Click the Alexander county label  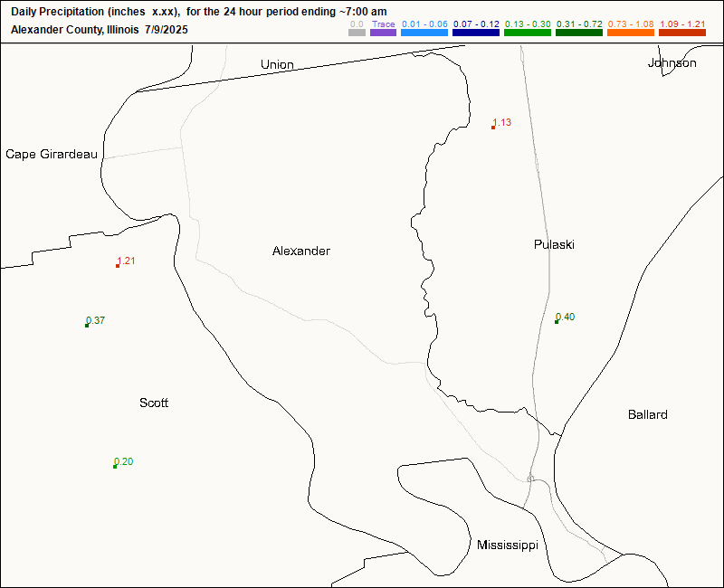click(301, 251)
